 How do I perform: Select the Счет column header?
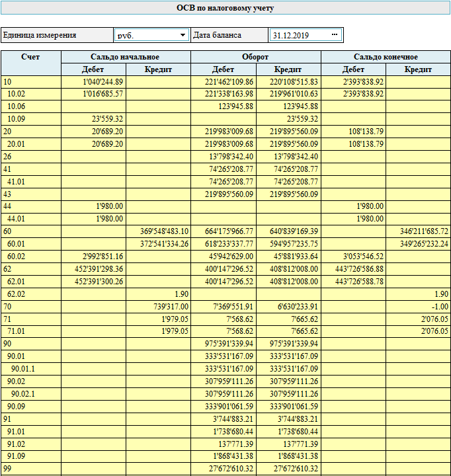(30, 63)
